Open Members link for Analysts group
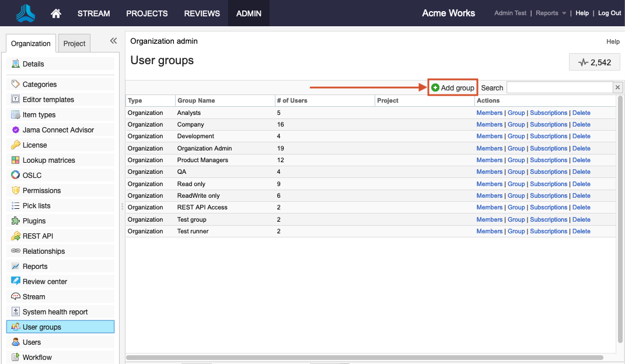Image resolution: width=625 pixels, height=364 pixels. coord(489,113)
